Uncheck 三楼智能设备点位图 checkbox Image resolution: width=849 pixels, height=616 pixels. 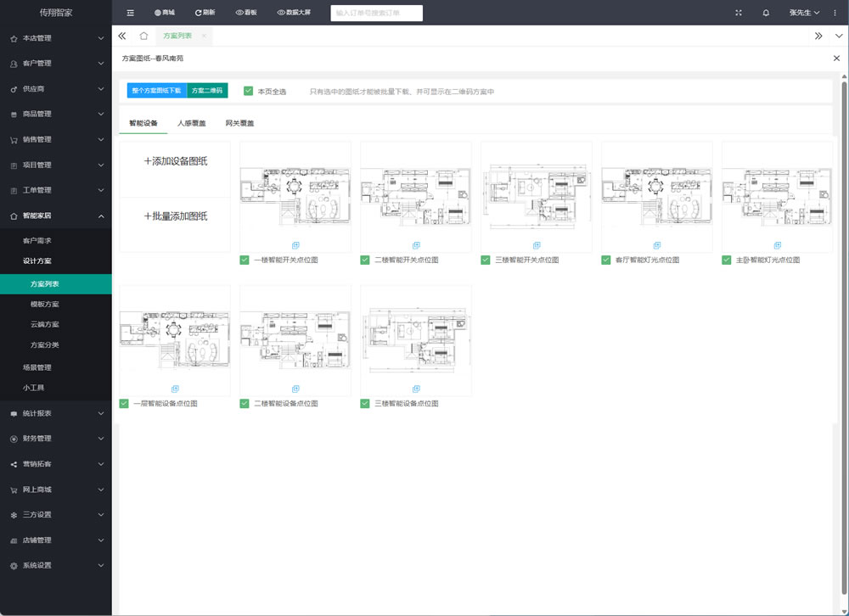coord(365,403)
